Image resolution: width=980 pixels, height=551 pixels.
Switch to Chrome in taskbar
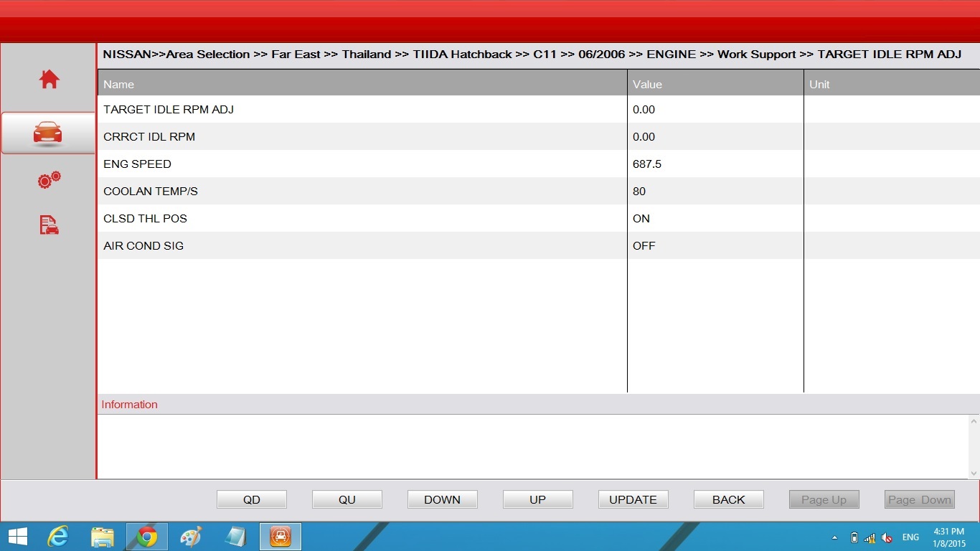[x=147, y=537]
